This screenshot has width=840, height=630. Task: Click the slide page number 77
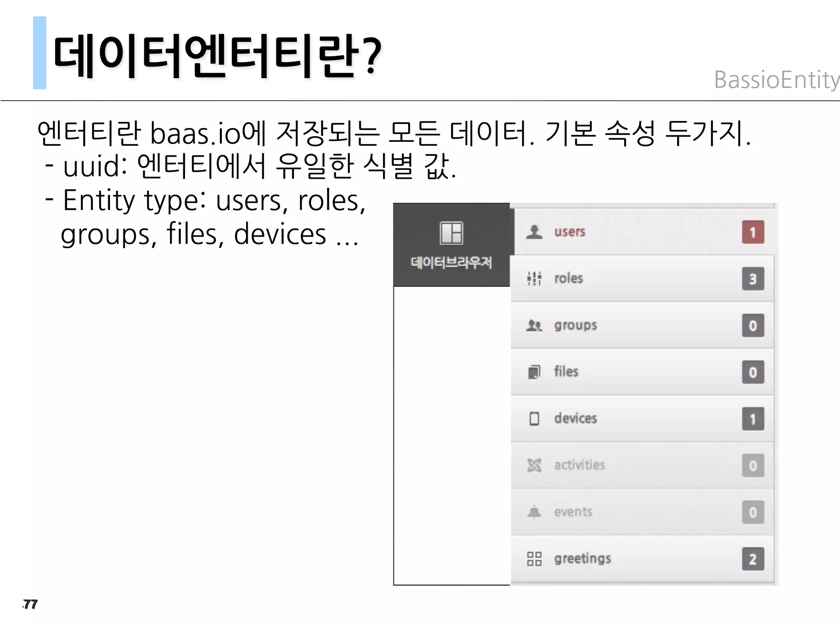(30, 604)
